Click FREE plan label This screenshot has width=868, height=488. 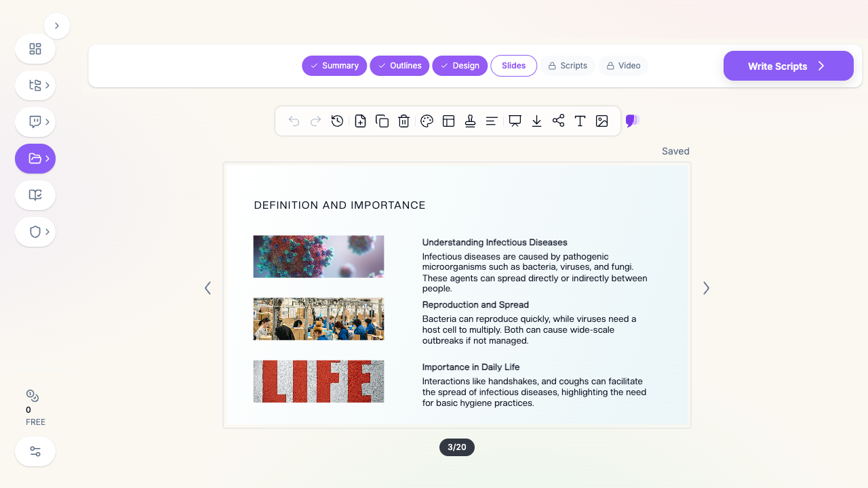(36, 422)
